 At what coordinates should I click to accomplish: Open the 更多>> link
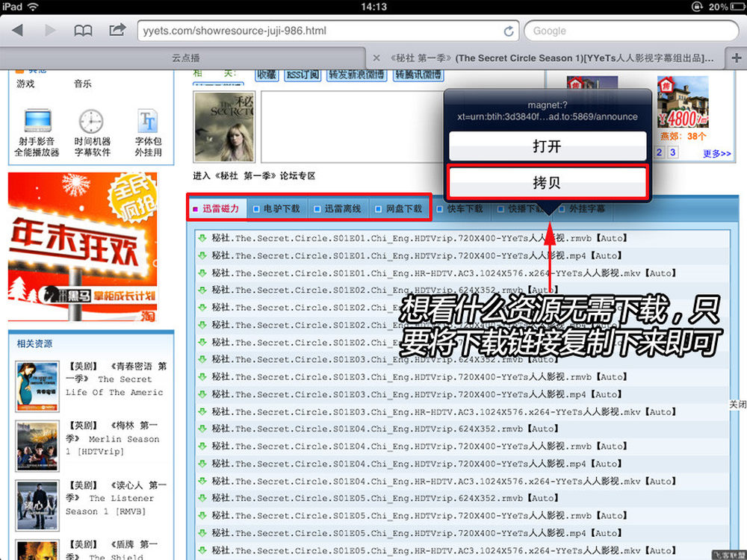pyautogui.click(x=717, y=153)
